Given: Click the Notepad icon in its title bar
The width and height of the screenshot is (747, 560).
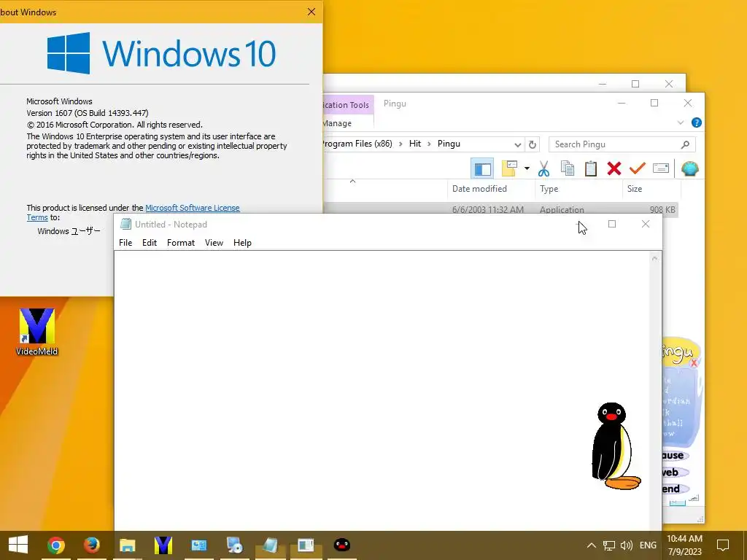Looking at the screenshot, I should (x=125, y=225).
